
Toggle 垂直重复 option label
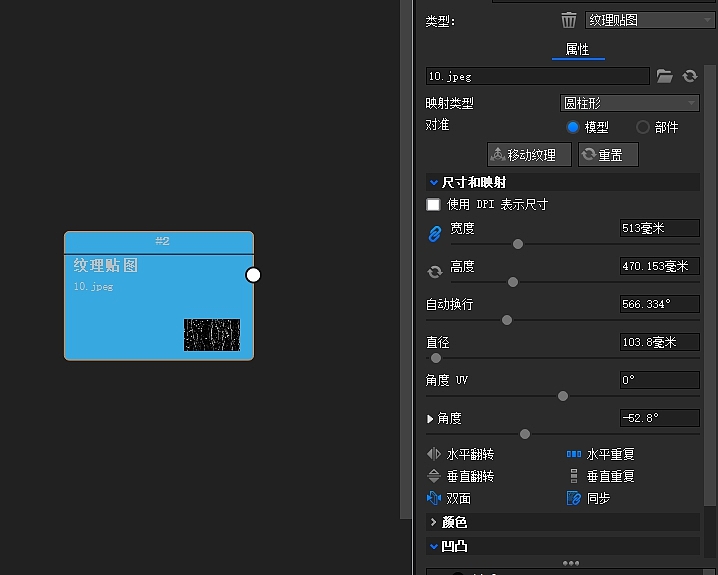610,476
